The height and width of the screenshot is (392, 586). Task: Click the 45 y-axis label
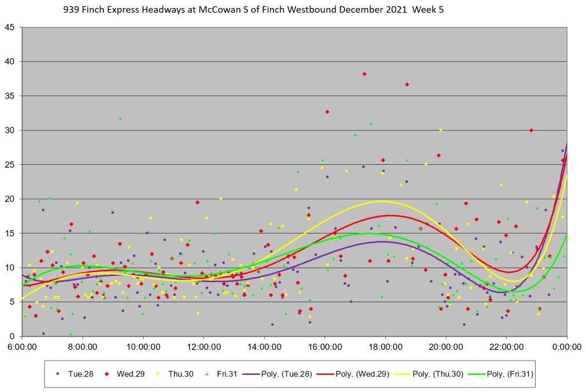(x=10, y=27)
